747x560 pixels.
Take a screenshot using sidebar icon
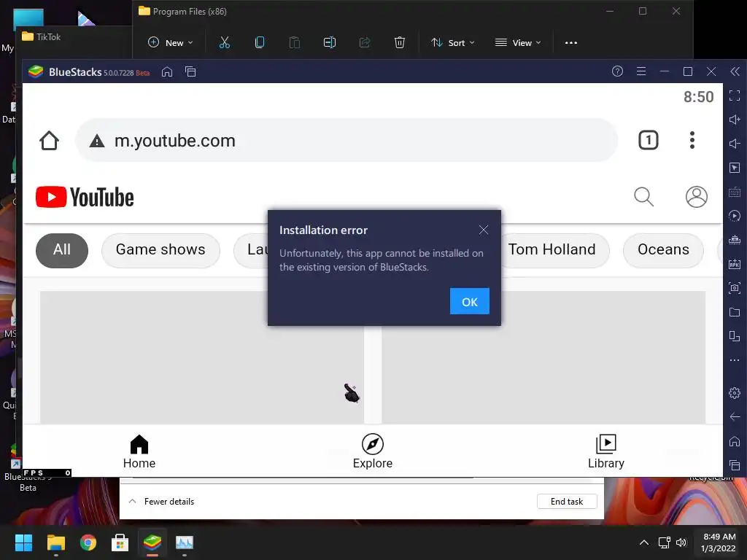pos(735,287)
